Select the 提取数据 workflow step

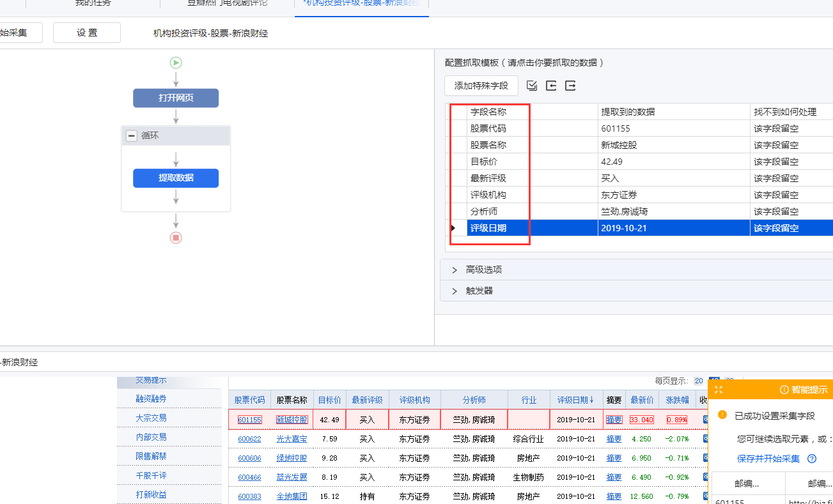click(x=176, y=178)
